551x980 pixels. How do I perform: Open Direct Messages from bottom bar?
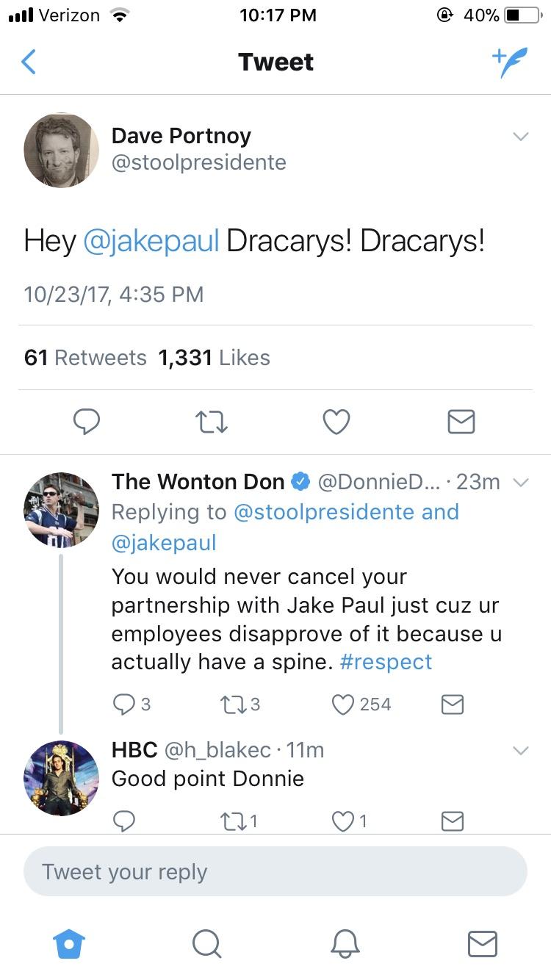click(x=483, y=945)
